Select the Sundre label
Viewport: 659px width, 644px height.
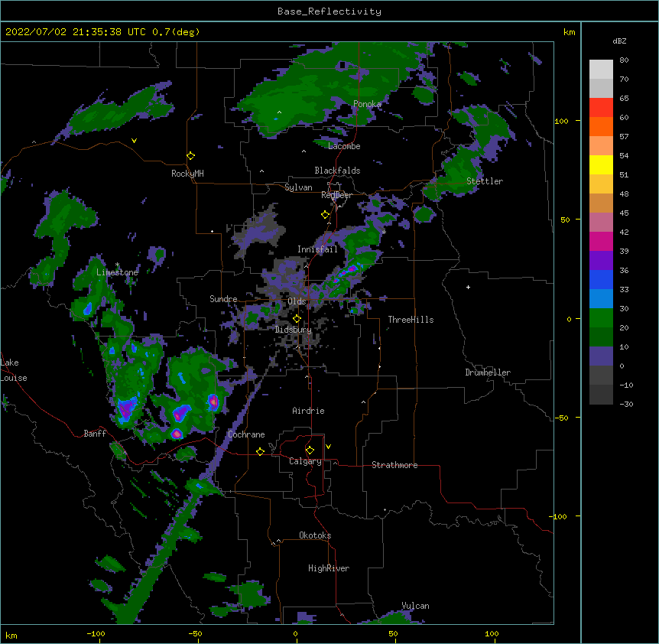pyautogui.click(x=223, y=299)
